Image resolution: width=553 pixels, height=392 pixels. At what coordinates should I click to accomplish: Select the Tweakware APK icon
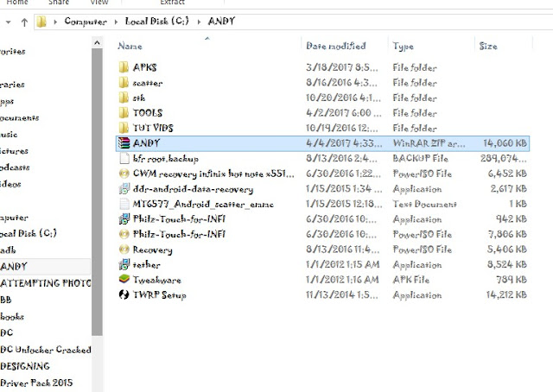(x=124, y=279)
